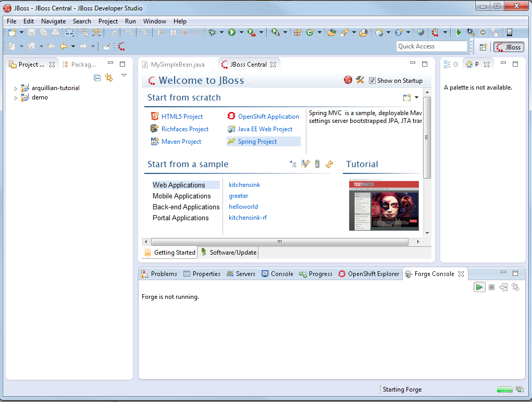532x402 pixels.
Task: Create an HTML5 Project
Action: click(x=182, y=117)
